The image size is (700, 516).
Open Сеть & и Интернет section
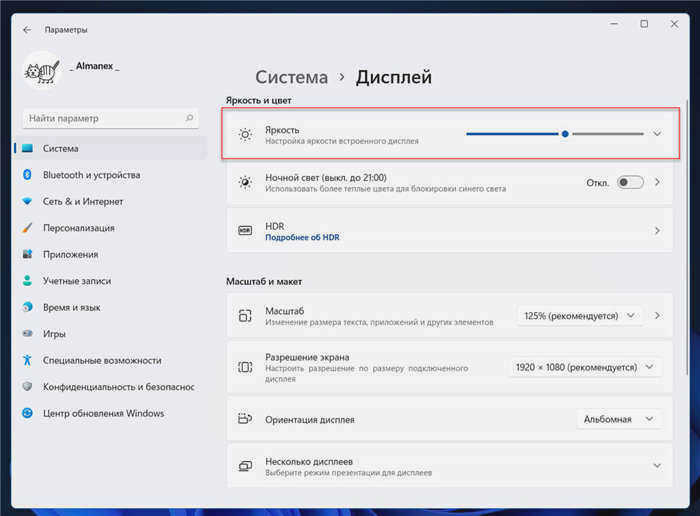coord(111,201)
